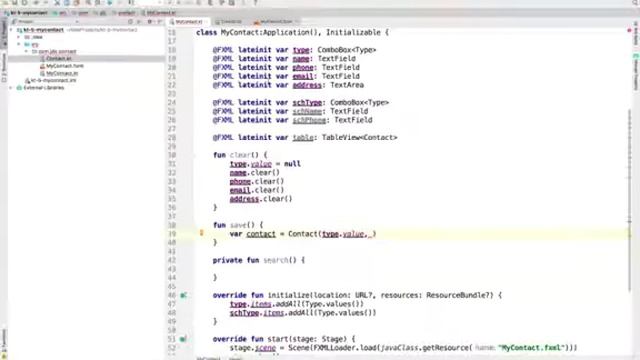Viewport: 640px width, 360px height.
Task: Click the src breadcrumb in the navigation bar
Action: click(x=60, y=13)
